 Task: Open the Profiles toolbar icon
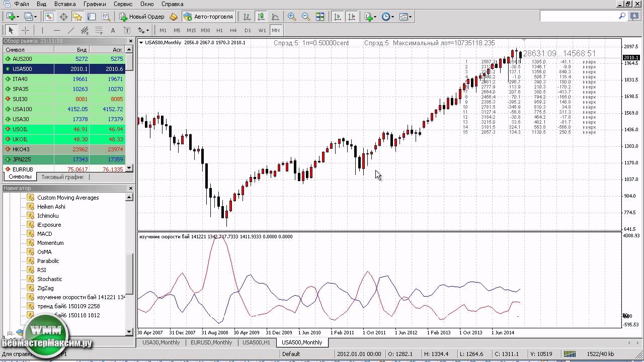(x=30, y=17)
